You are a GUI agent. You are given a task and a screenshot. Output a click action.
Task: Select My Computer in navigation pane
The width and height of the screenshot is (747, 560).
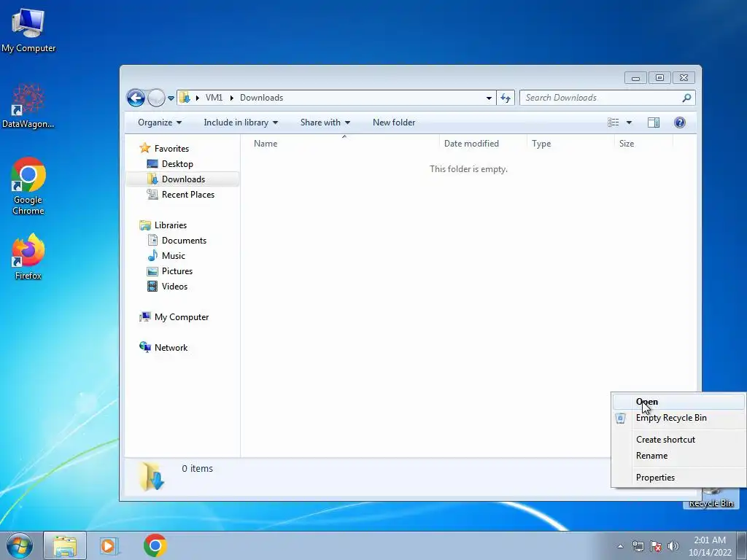coord(174,317)
